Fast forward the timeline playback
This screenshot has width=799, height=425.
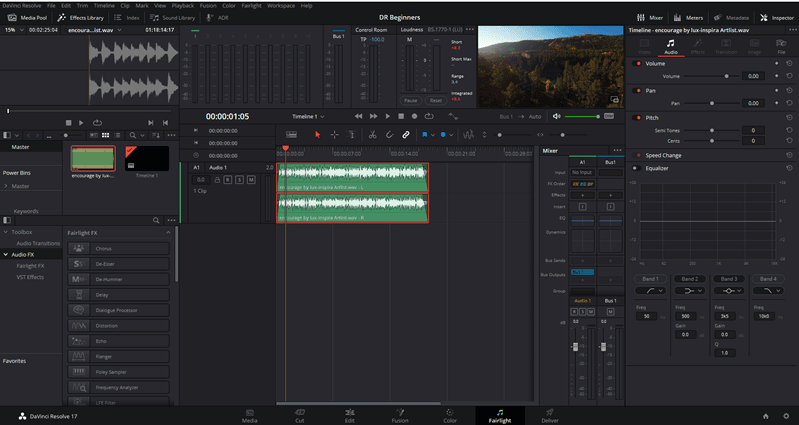374,116
